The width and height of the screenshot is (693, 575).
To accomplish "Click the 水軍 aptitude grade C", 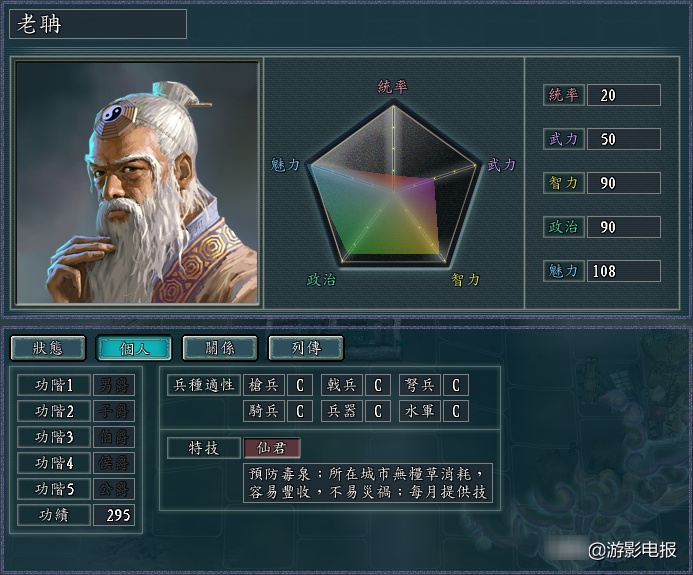I will pos(456,411).
